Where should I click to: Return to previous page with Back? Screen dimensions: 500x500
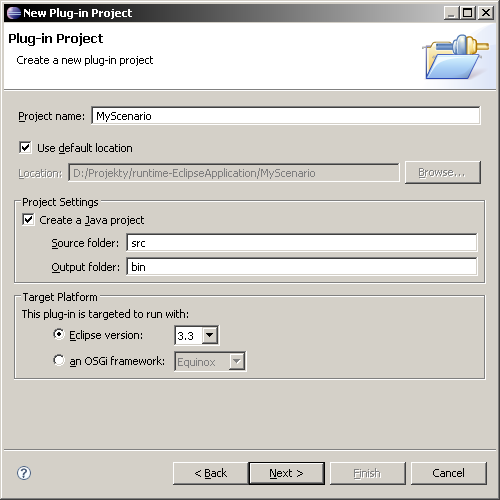(x=211, y=473)
